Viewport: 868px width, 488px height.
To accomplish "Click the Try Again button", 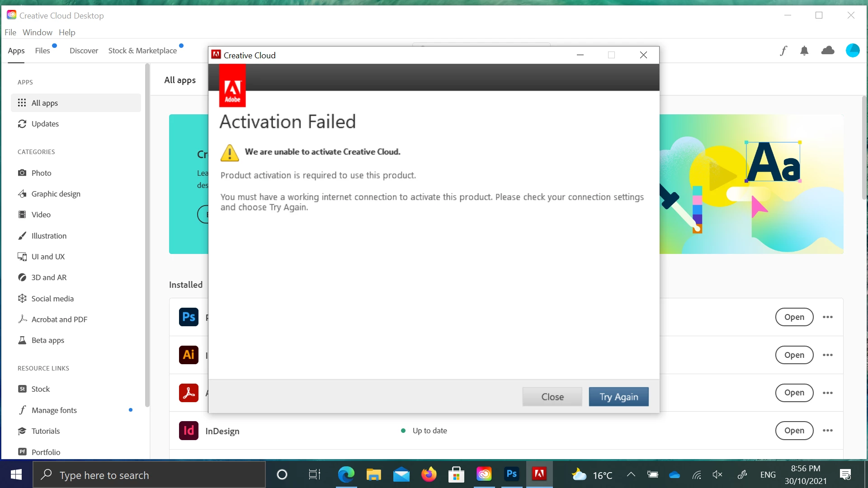I will (618, 397).
